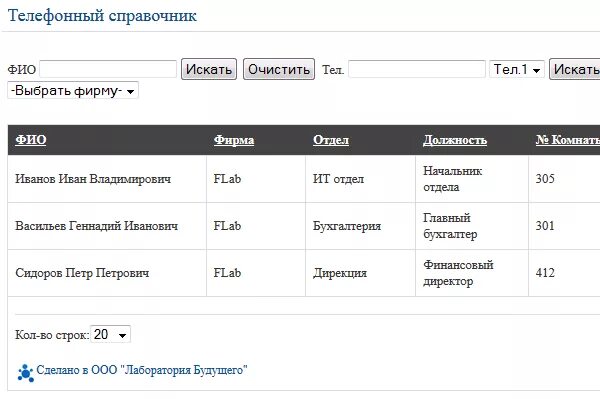Open the Кол-во строк dropdown showing 20
Image resolution: width=600 pixels, height=399 pixels.
[x=110, y=334]
